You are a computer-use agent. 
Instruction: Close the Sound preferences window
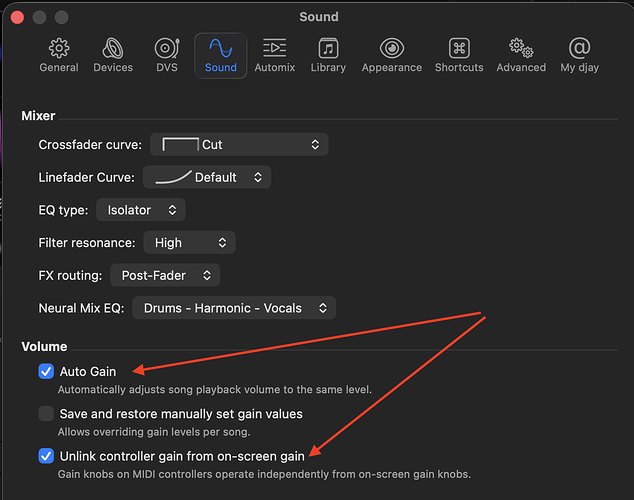17,17
